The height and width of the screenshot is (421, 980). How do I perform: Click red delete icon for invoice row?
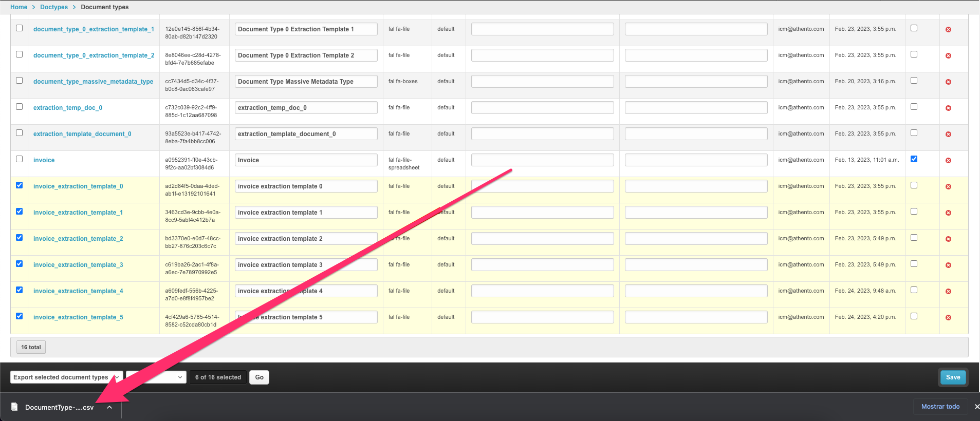(948, 161)
